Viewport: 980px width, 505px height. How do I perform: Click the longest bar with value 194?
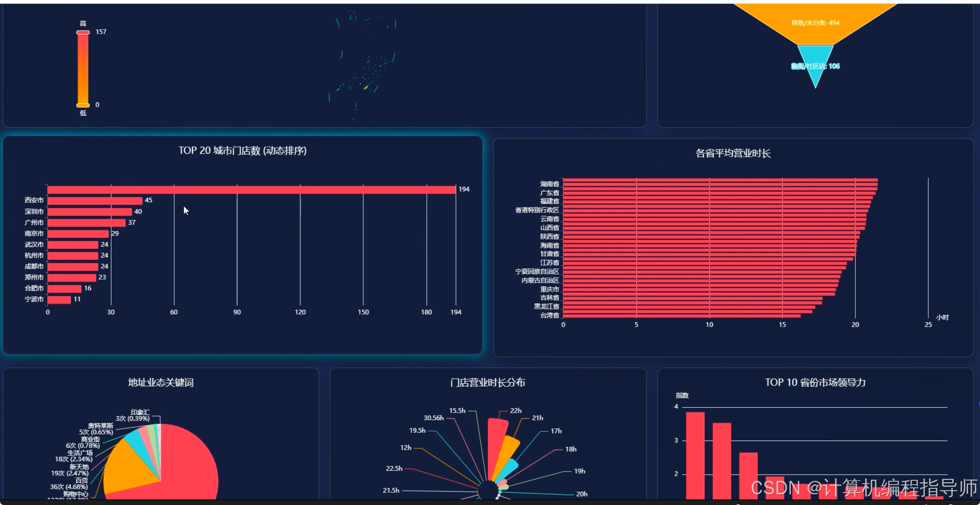pos(251,189)
